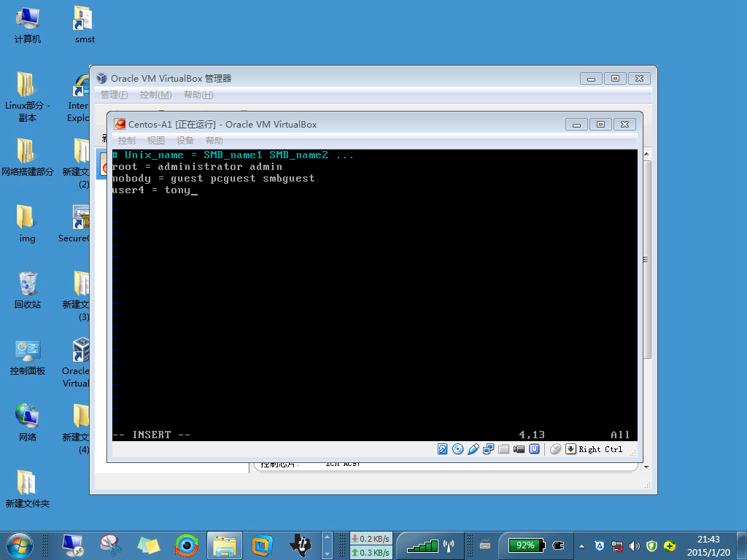This screenshot has width=747, height=560.
Task: Click the '4,13' cursor position indicator in vi
Action: click(532, 435)
